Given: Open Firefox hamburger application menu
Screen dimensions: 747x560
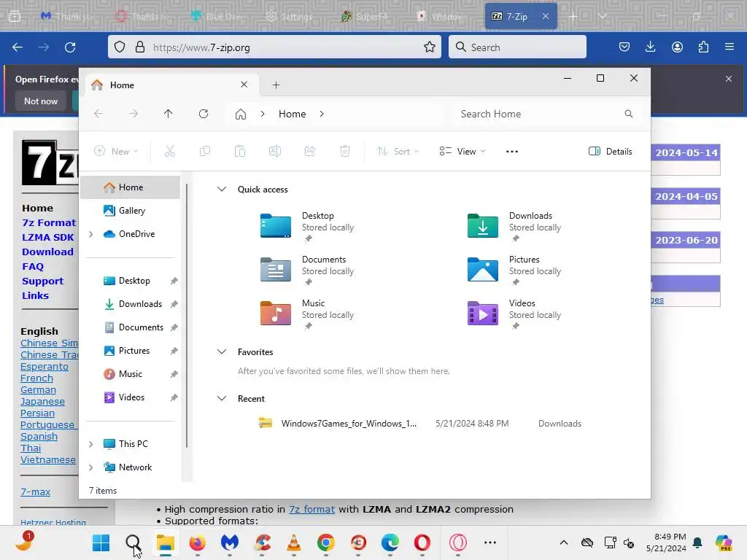Looking at the screenshot, I should [x=729, y=47].
